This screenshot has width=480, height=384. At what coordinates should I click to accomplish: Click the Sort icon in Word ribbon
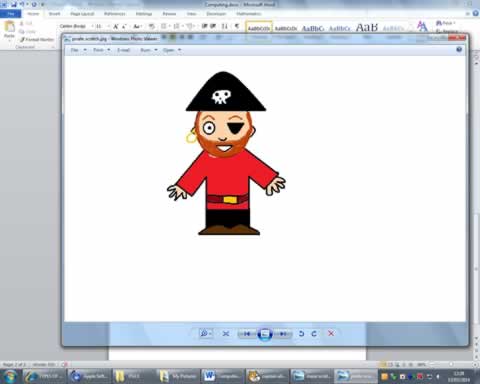[x=225, y=26]
